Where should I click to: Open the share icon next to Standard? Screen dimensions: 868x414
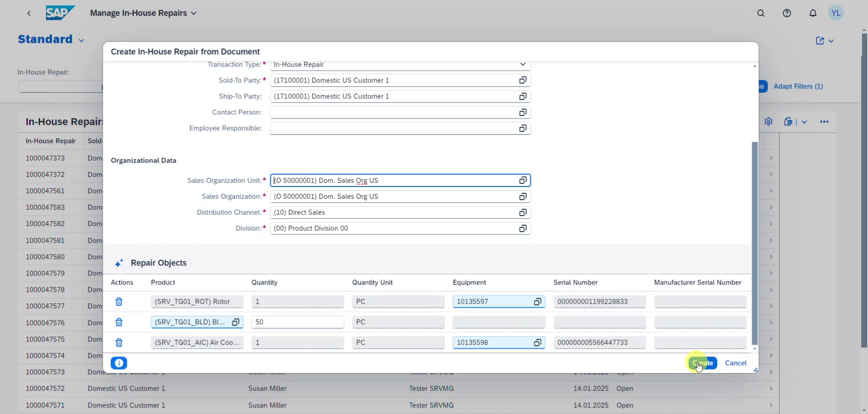click(x=820, y=41)
